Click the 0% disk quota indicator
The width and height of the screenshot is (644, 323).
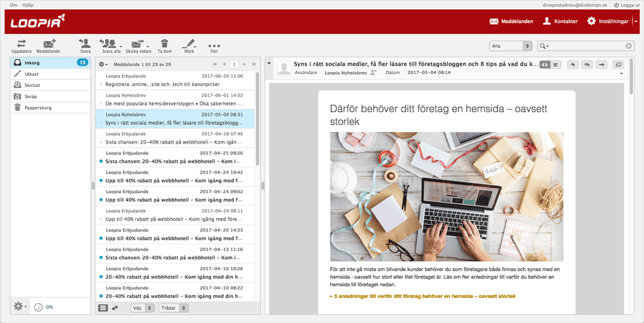[x=44, y=307]
